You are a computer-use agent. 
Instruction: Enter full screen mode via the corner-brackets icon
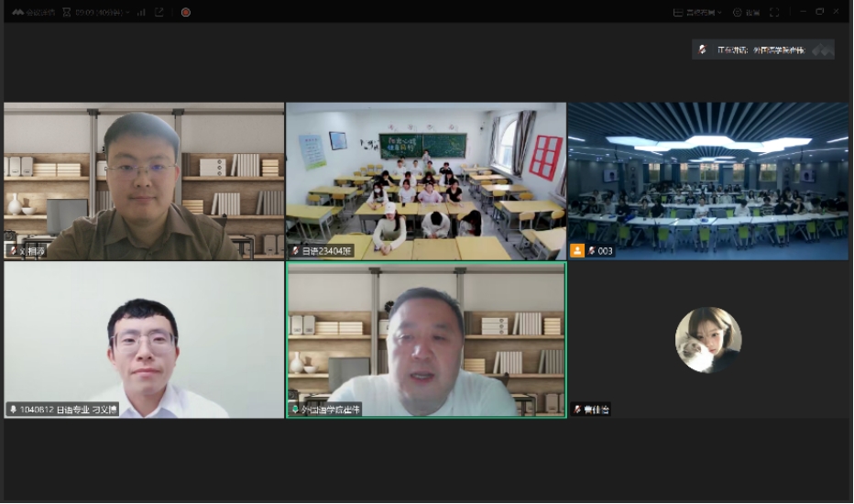774,12
